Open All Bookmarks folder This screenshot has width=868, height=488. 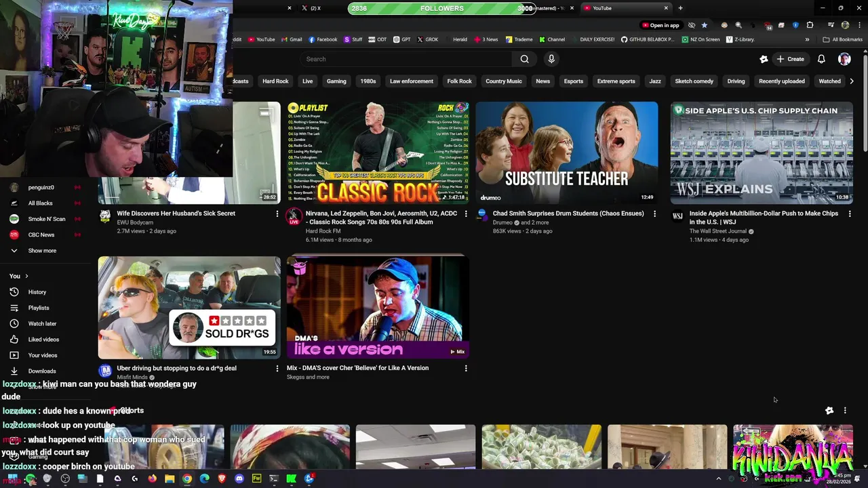click(843, 39)
